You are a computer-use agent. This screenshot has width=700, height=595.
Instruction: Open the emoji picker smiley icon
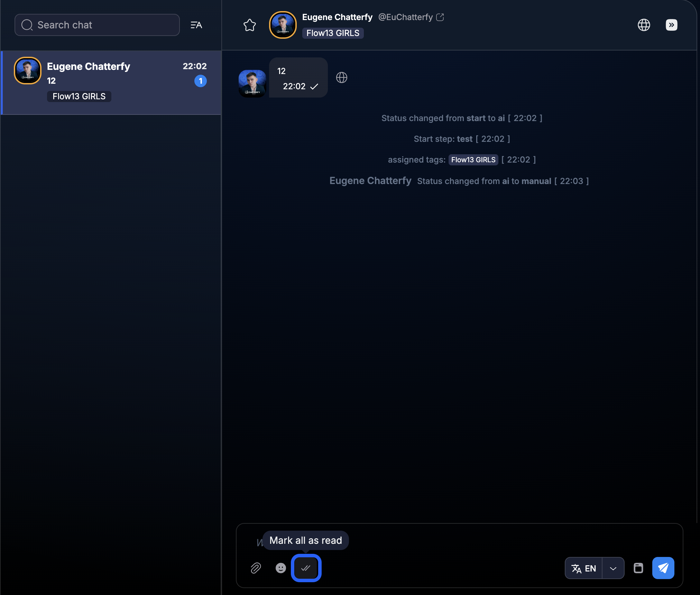(281, 568)
